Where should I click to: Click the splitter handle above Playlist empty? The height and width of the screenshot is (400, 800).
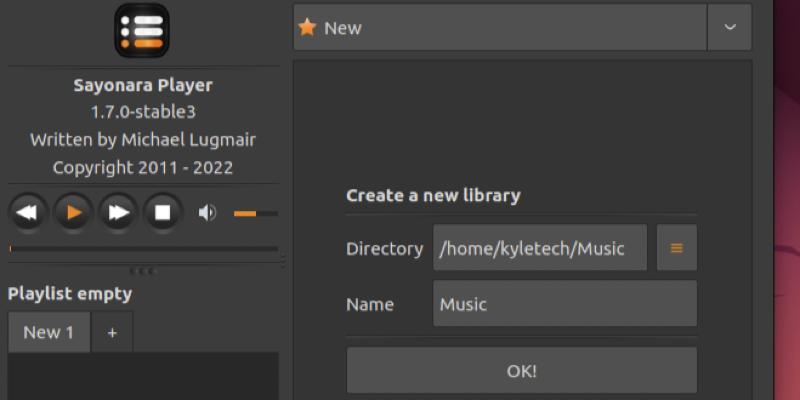pos(143,271)
